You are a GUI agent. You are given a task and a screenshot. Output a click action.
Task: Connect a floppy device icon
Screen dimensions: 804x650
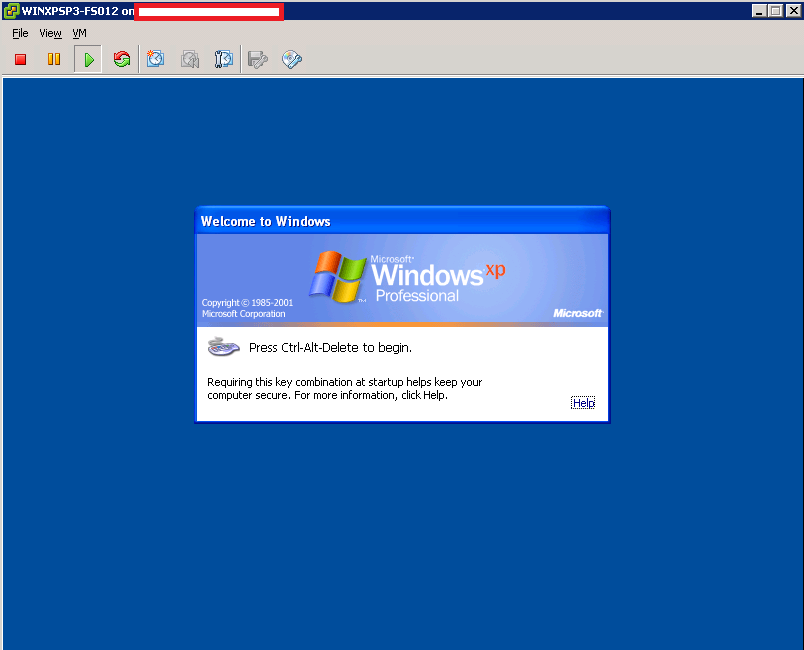point(257,59)
